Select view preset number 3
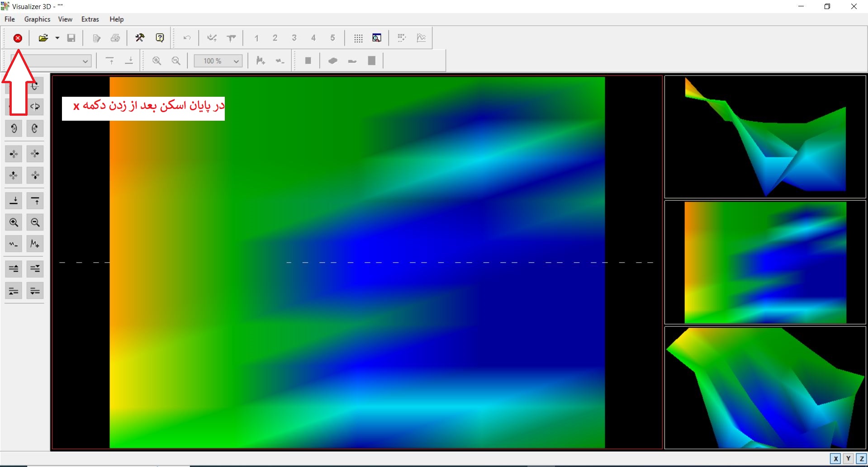The width and height of the screenshot is (868, 467). 294,38
